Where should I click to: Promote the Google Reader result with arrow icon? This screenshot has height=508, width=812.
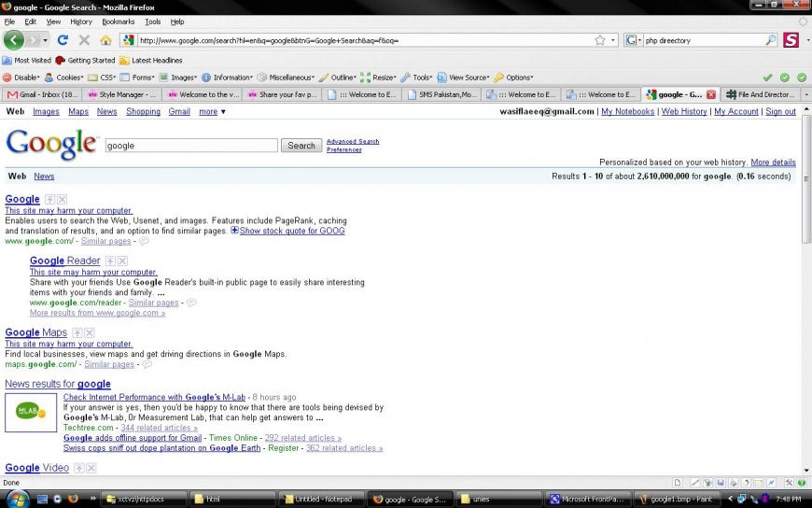tap(110, 261)
